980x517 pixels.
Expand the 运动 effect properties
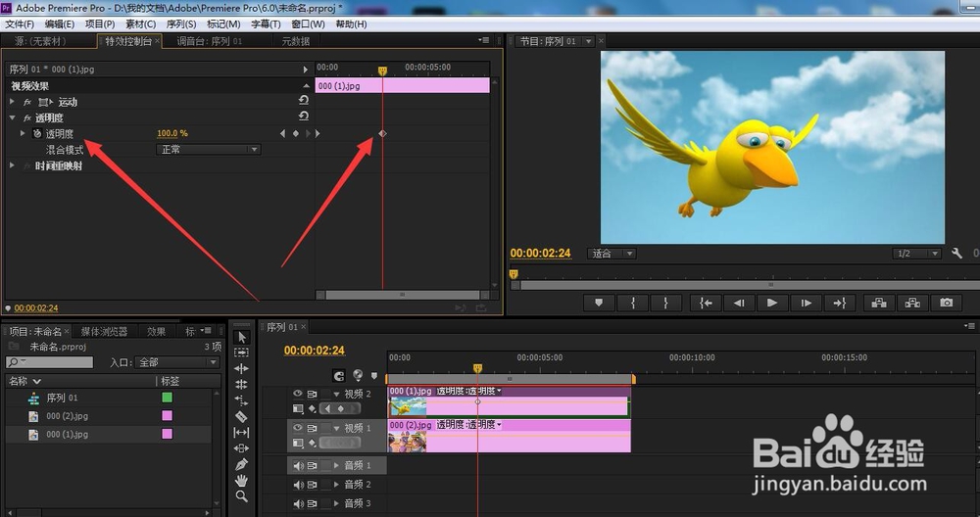[12, 101]
